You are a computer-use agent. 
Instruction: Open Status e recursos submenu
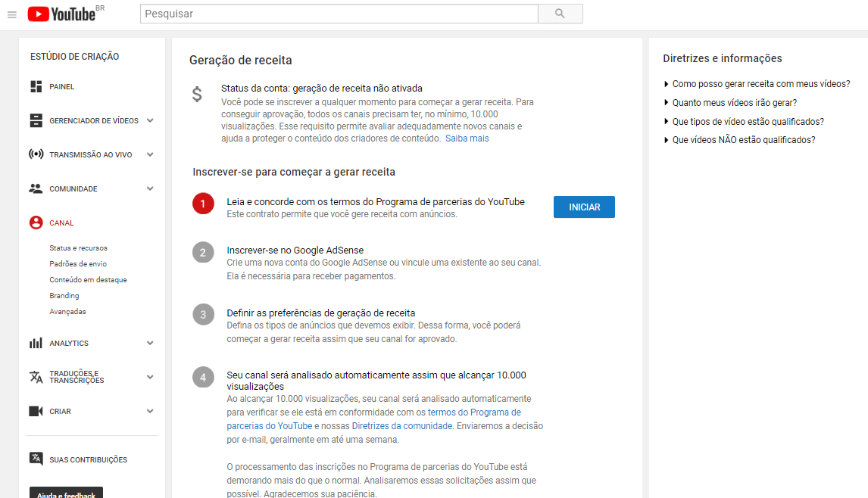click(x=78, y=248)
